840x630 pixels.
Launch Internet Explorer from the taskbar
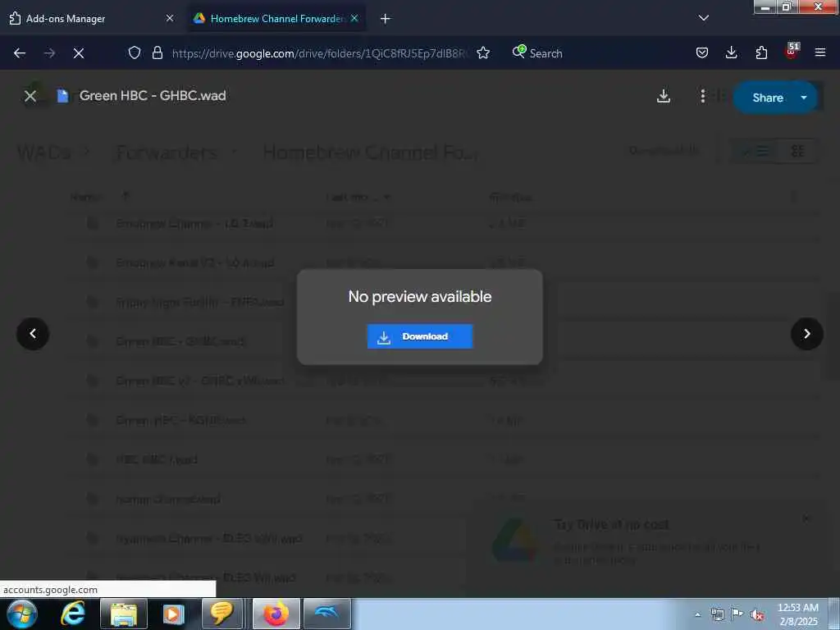tap(72, 614)
